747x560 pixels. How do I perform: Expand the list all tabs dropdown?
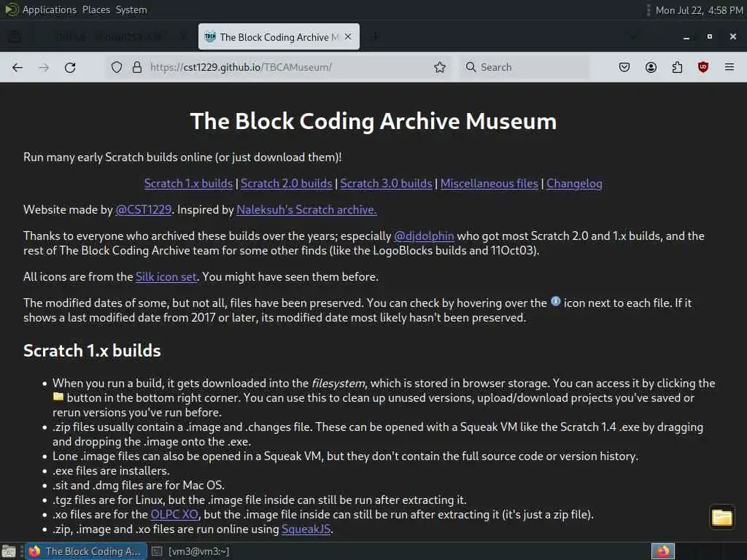tap(633, 36)
